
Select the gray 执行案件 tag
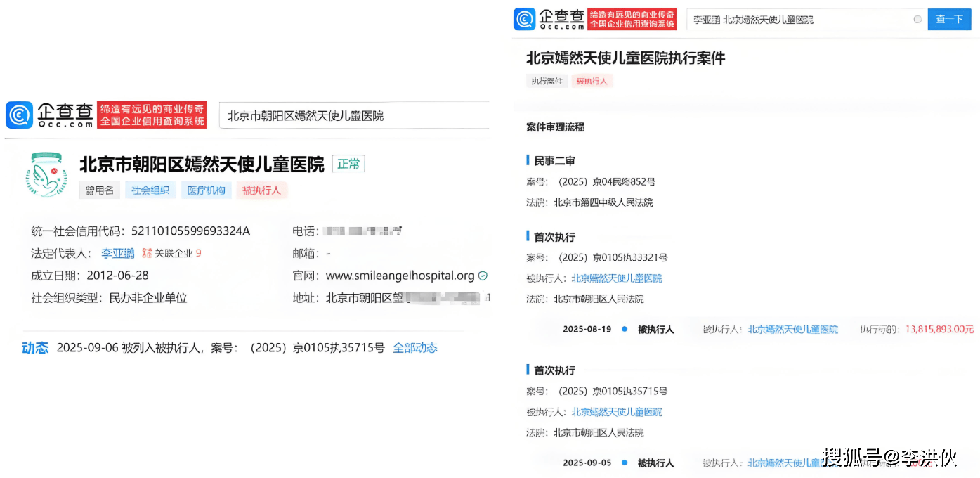click(x=547, y=81)
